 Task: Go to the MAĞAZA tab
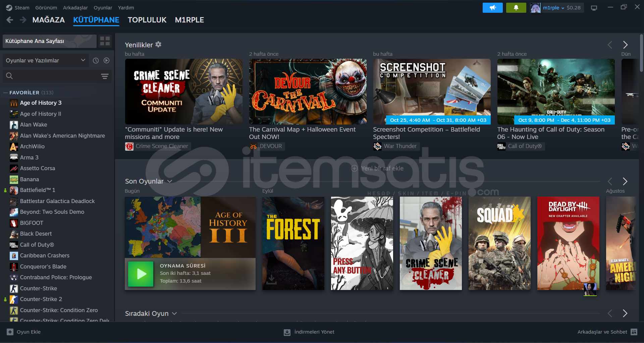click(49, 20)
